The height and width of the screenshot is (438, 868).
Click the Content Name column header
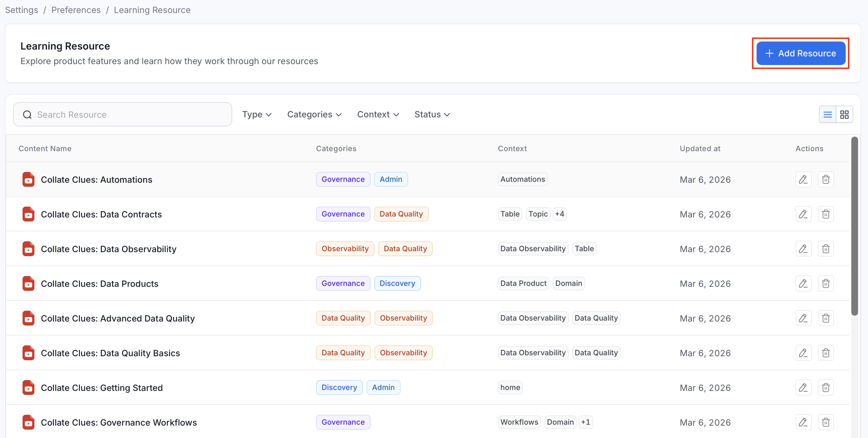(45, 149)
